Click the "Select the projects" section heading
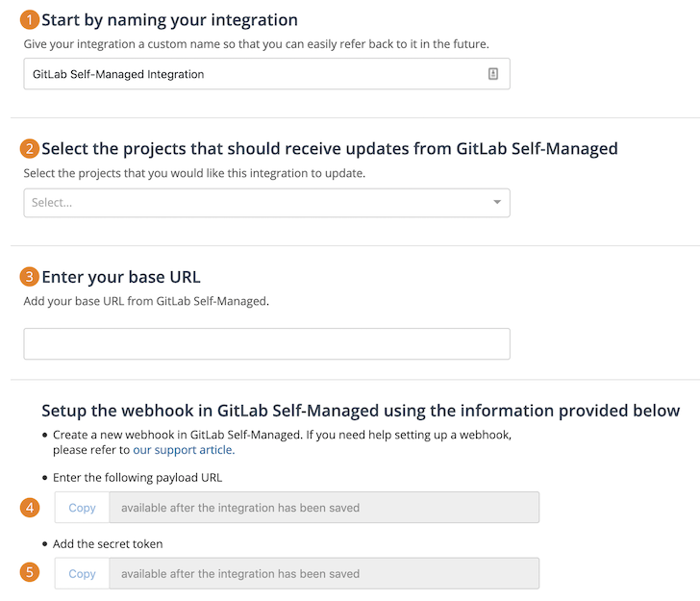Viewport: 700px width, 601px height. tap(330, 148)
